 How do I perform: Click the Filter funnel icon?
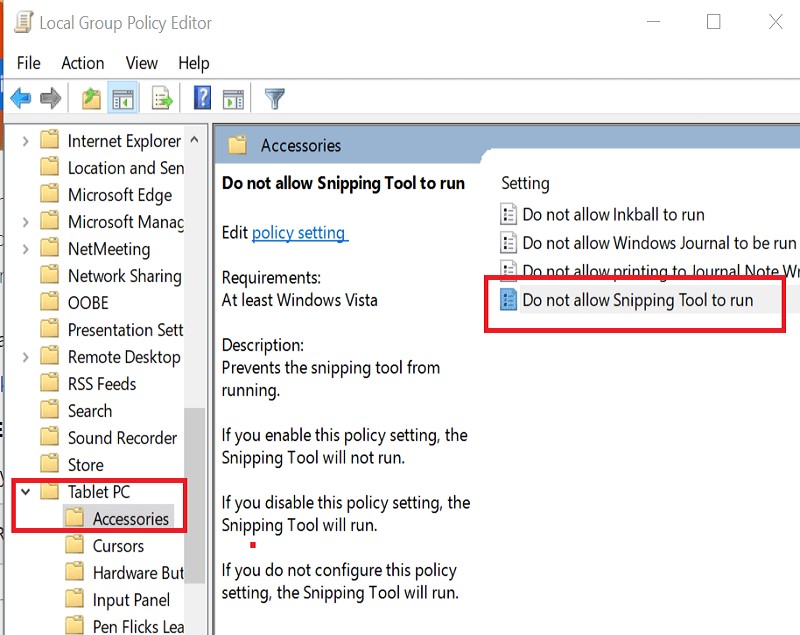pos(274,98)
